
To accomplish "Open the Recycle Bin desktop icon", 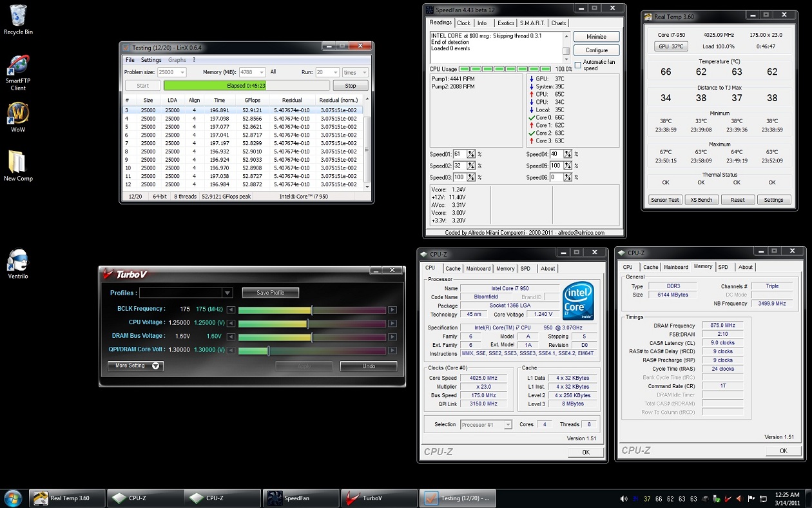I will click(x=18, y=19).
